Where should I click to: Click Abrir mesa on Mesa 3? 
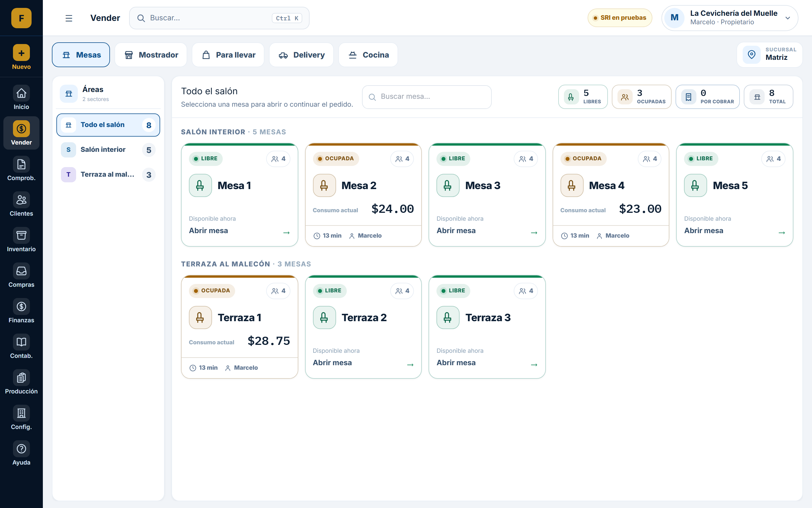coord(456,231)
